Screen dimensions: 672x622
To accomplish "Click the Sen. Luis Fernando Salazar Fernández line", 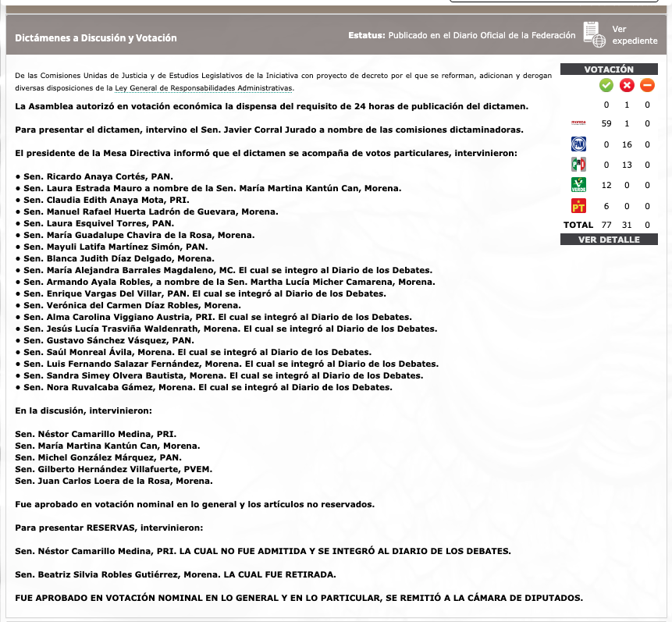I will coord(226,364).
